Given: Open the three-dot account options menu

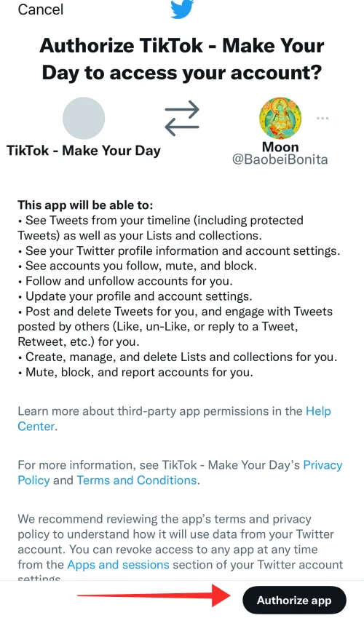Looking at the screenshot, I should pos(323,118).
